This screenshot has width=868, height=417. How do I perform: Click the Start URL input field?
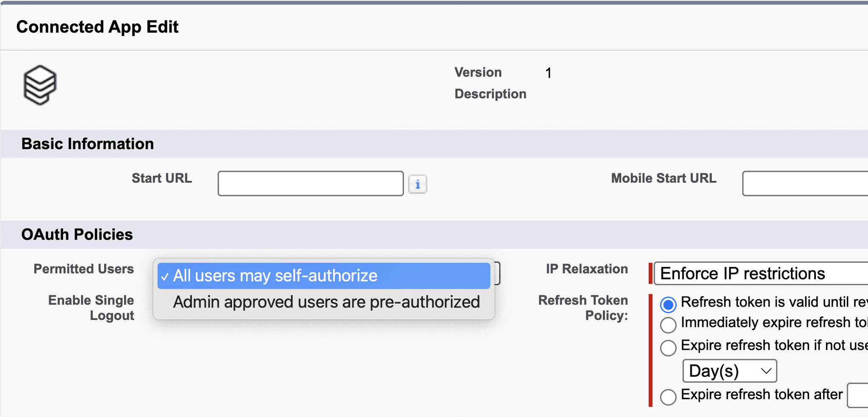coord(311,183)
